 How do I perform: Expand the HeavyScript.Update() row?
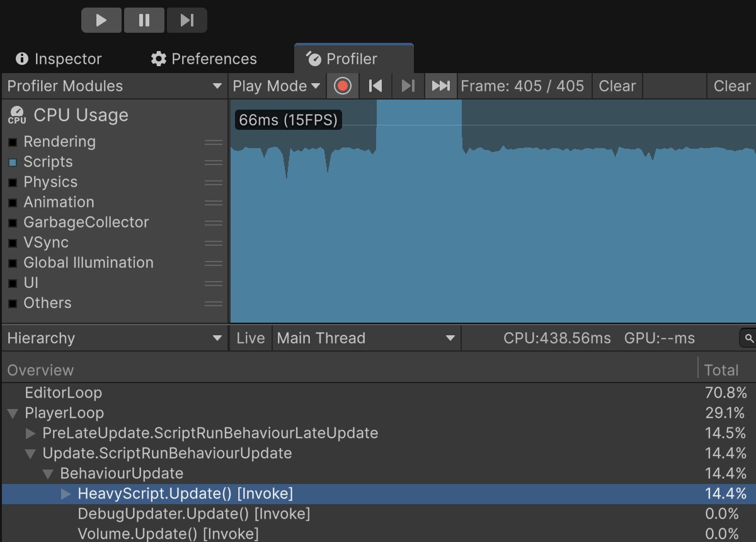click(x=66, y=494)
